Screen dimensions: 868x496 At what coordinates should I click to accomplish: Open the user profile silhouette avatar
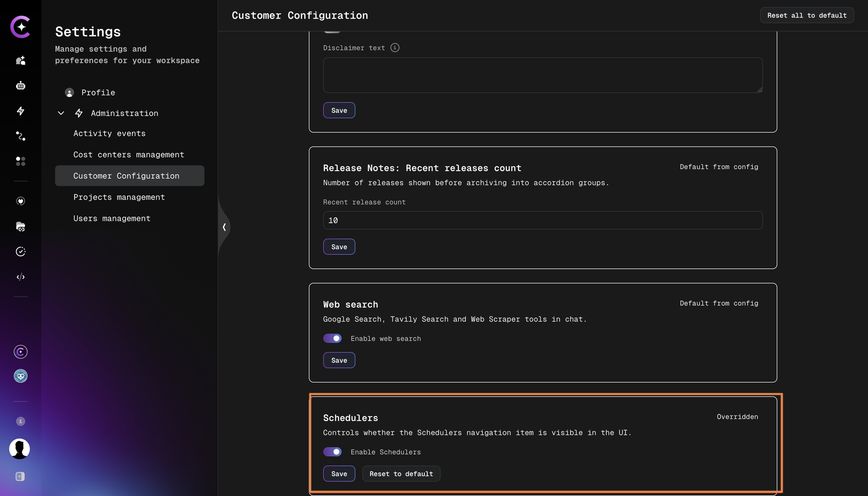[20, 449]
